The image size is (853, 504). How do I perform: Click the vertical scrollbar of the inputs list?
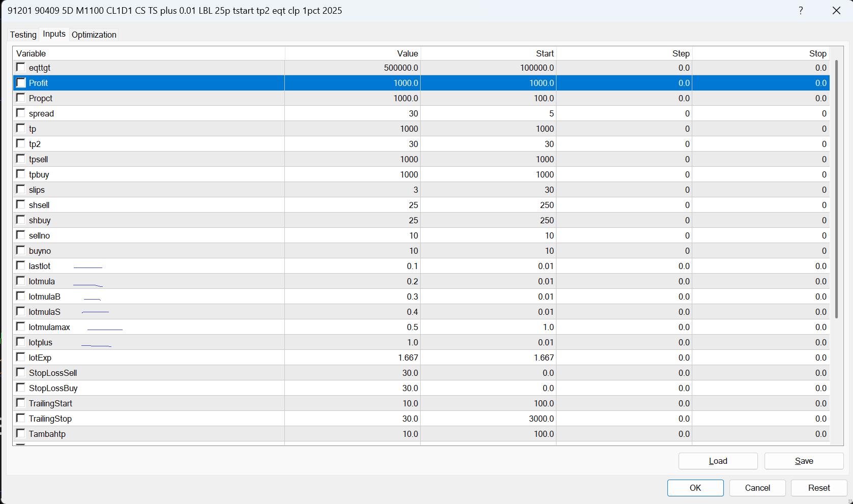coord(836,189)
